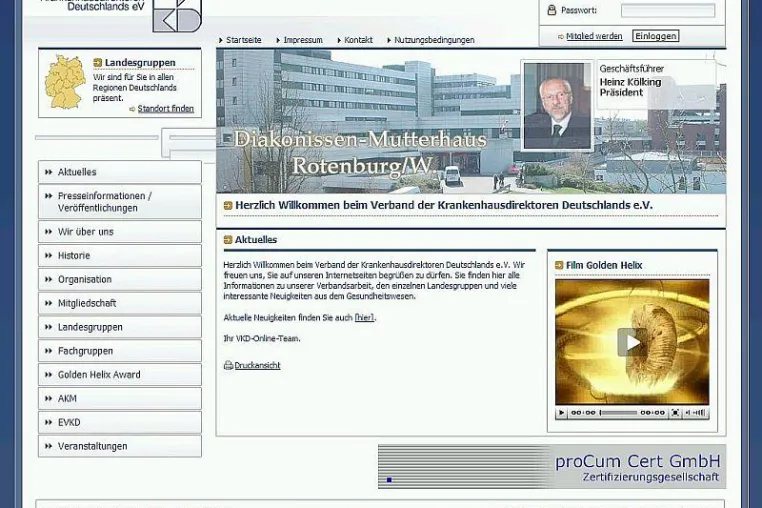
Task: Follow the [hier] link in Aktuelles text
Action: (x=364, y=317)
